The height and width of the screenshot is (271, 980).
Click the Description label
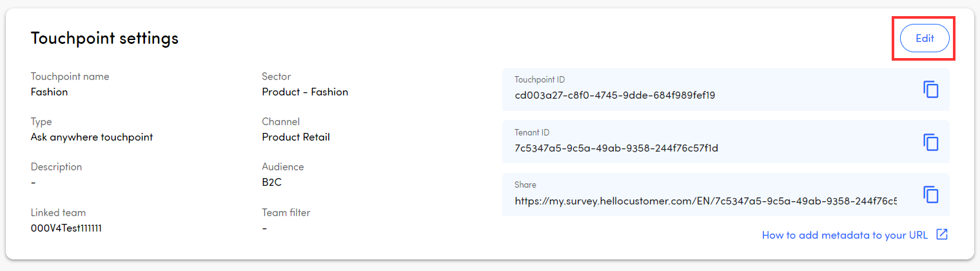pos(56,166)
